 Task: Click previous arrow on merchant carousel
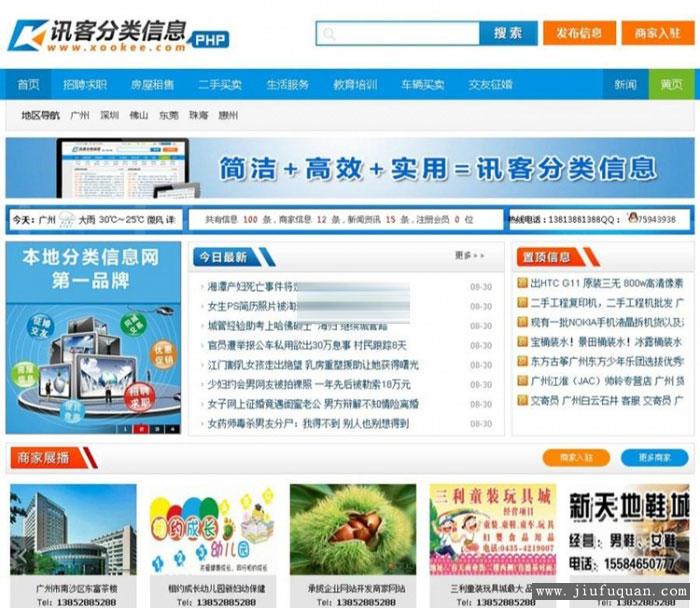click(21, 555)
